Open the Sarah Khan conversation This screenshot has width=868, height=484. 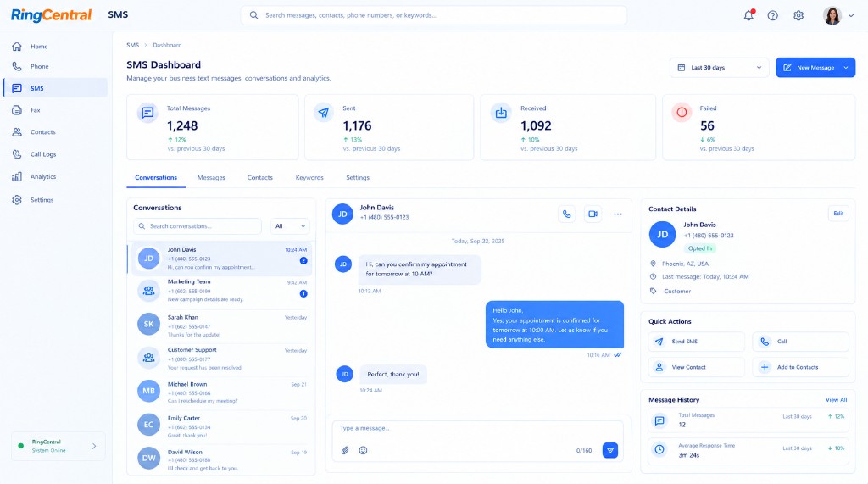[x=220, y=325]
